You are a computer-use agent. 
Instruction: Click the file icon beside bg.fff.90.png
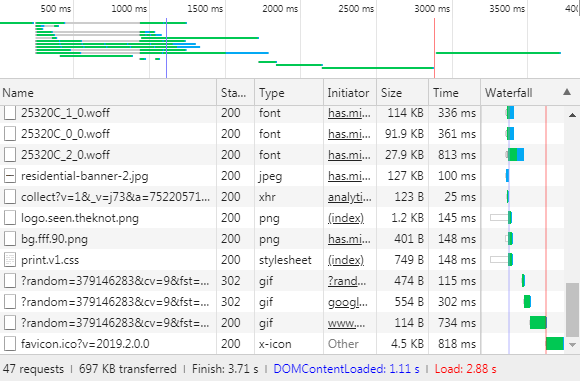pyautogui.click(x=10, y=239)
